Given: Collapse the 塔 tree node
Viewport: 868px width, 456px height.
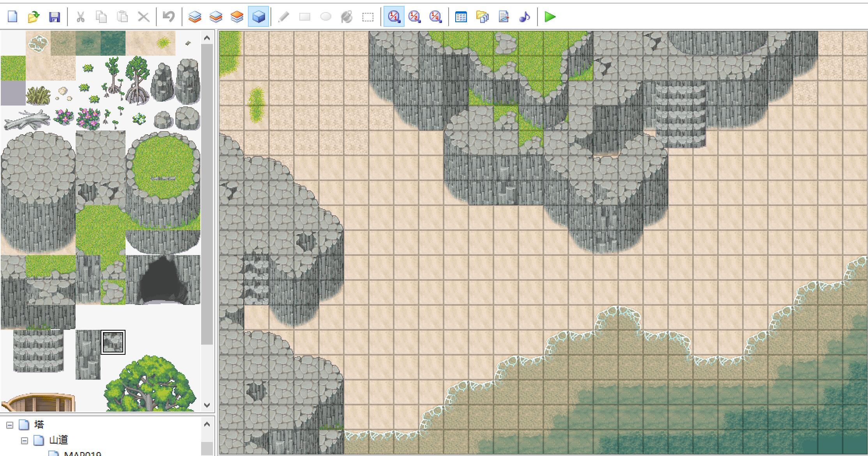Looking at the screenshot, I should coord(10,425).
